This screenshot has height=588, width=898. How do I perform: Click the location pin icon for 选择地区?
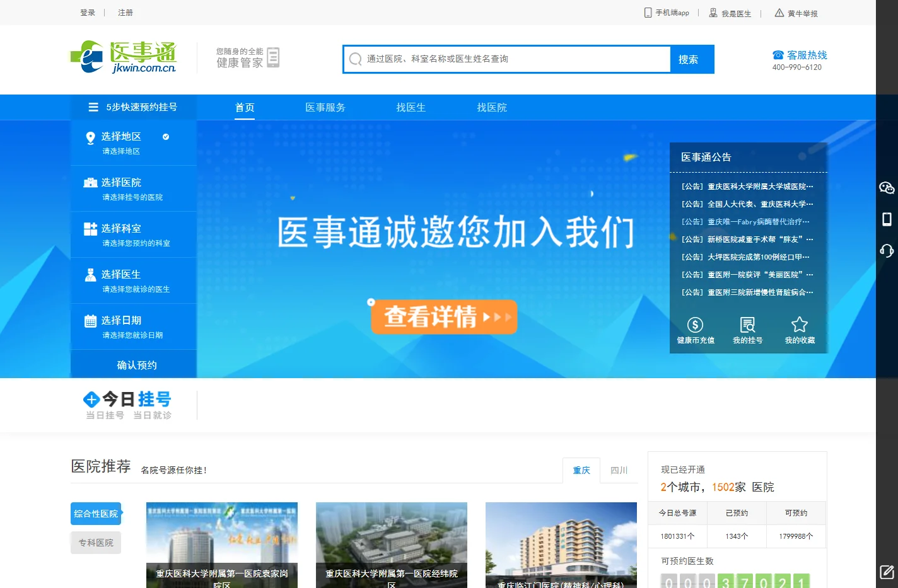[x=90, y=138]
